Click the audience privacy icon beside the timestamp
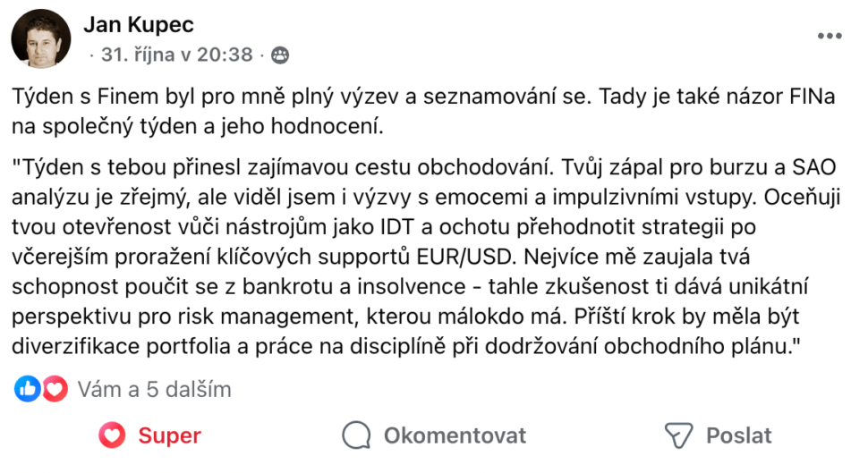The width and height of the screenshot is (868, 473). click(279, 55)
